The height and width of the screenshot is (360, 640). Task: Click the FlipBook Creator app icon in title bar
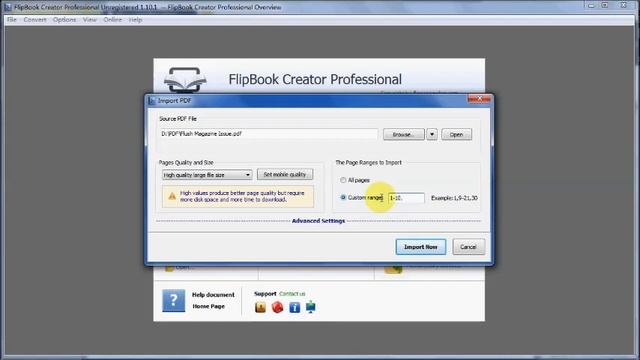8,7
